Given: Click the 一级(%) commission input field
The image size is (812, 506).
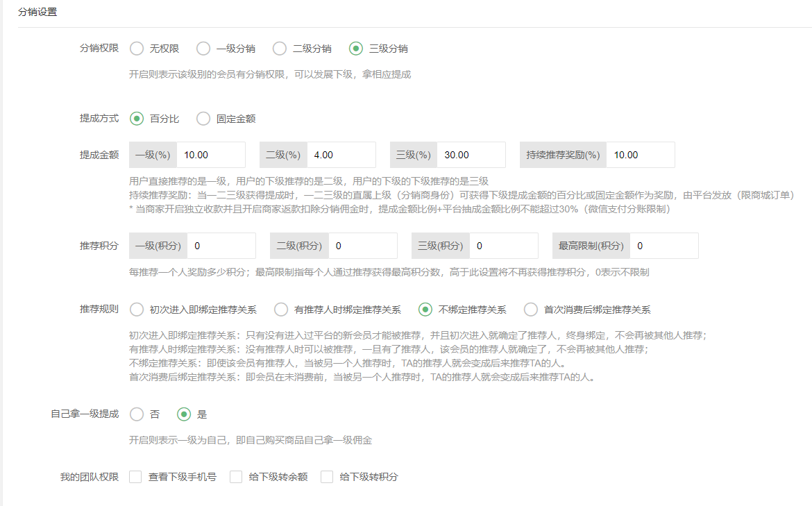Looking at the screenshot, I should (x=210, y=155).
